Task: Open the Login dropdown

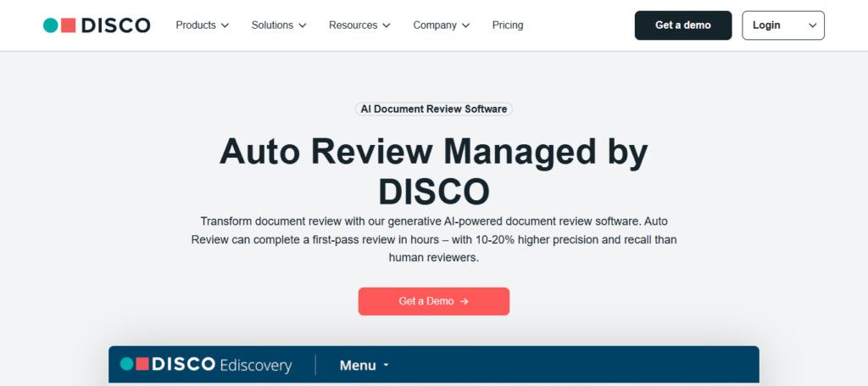Action: [783, 25]
